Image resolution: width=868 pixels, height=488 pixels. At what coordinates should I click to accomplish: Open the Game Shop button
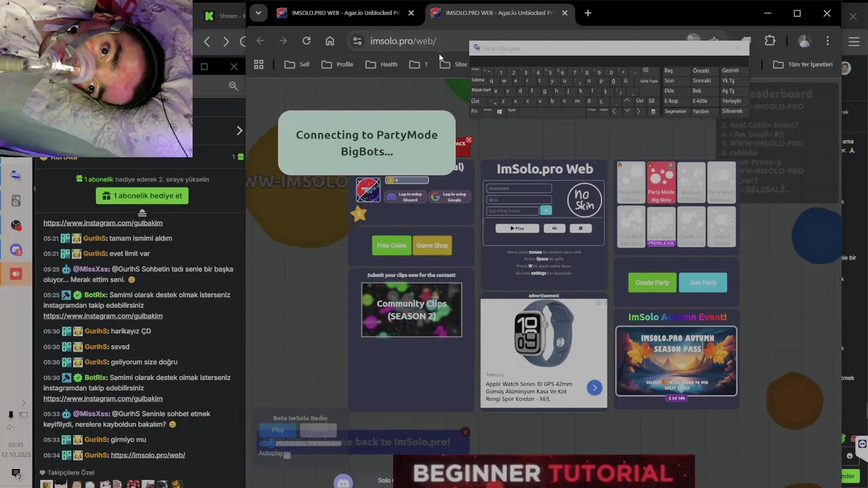click(x=432, y=245)
